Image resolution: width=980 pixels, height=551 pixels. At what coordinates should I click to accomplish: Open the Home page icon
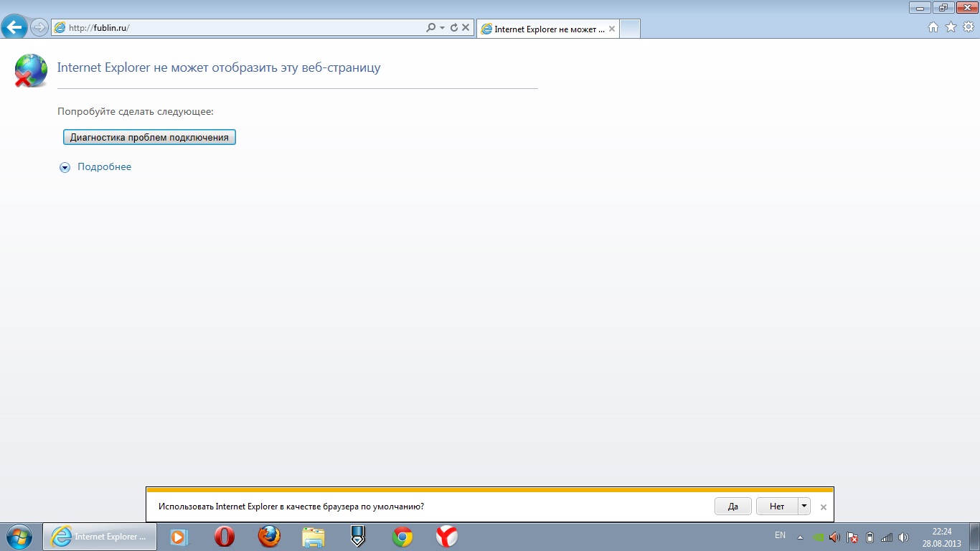tap(933, 27)
